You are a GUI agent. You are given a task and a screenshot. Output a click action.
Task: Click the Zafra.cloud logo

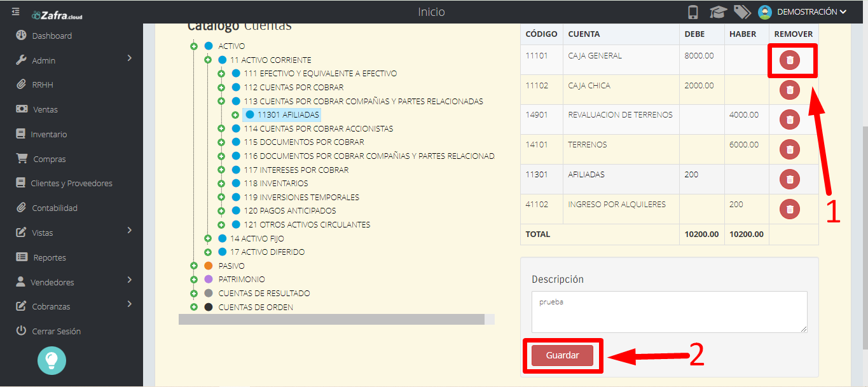click(x=57, y=15)
